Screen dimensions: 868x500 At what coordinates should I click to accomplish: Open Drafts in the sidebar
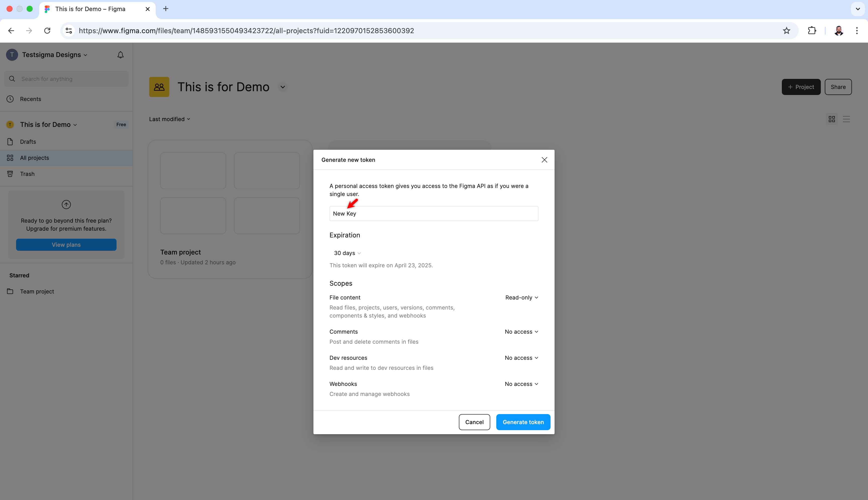click(28, 142)
